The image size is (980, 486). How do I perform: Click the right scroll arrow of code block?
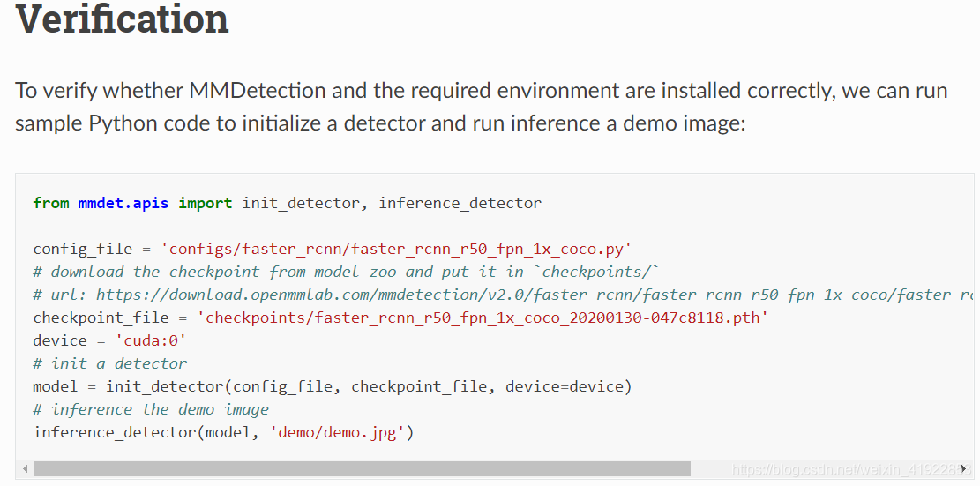pyautogui.click(x=964, y=468)
